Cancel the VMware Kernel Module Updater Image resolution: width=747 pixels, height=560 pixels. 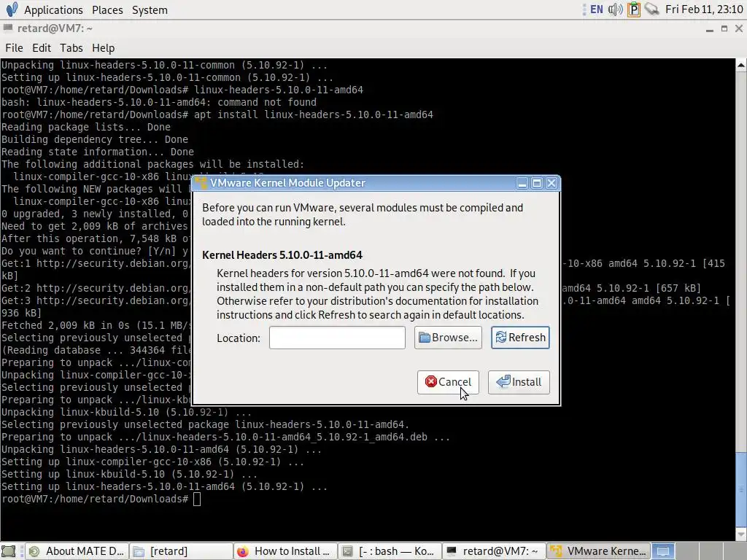pyautogui.click(x=448, y=382)
